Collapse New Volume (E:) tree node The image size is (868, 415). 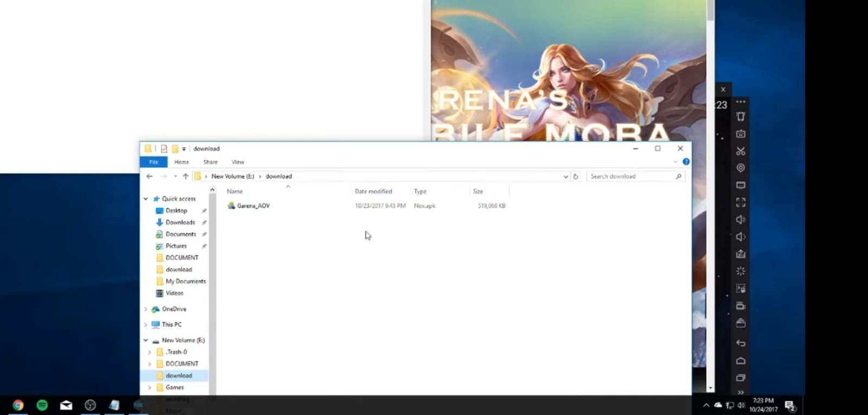pyautogui.click(x=145, y=341)
